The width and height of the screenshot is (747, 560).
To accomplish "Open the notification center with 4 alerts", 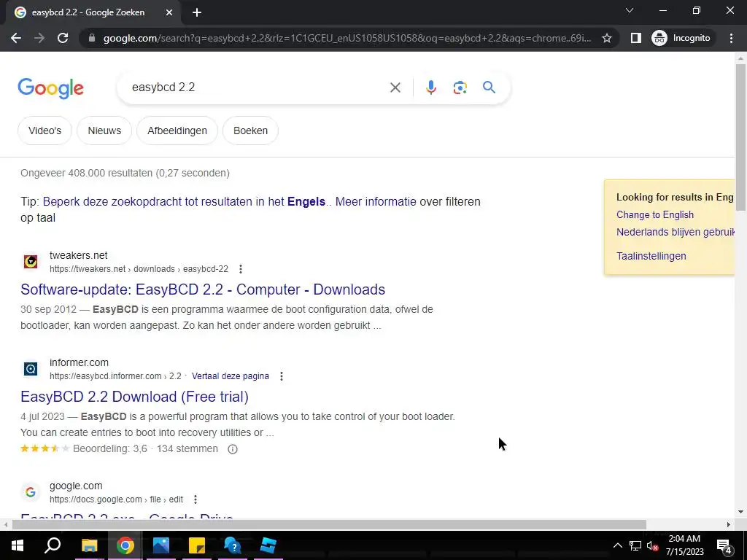I will 724,546.
